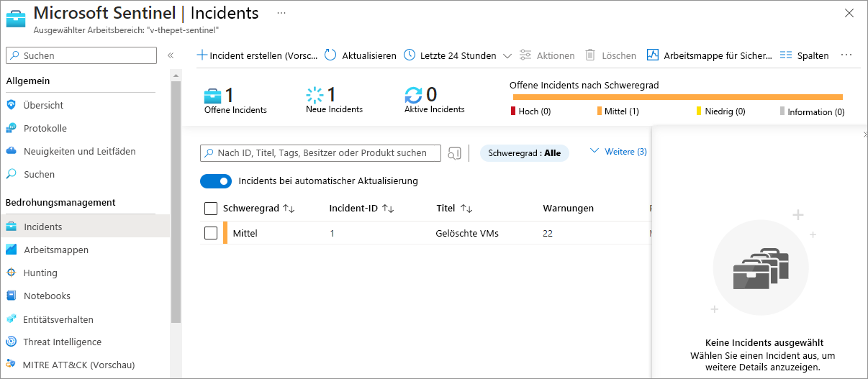This screenshot has height=379, width=868.
Task: Sort by Incident-ID column
Action: 362,209
